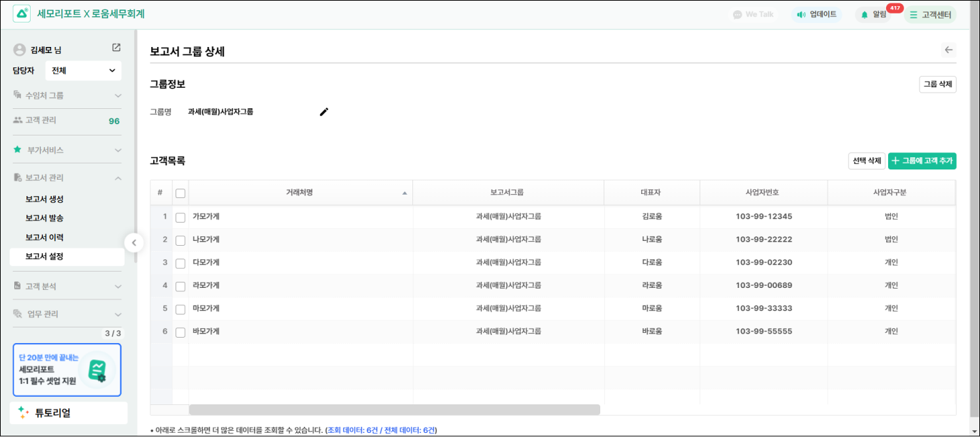The width and height of the screenshot is (980, 437).
Task: Open 보고서 생성 menu item
Action: [44, 199]
